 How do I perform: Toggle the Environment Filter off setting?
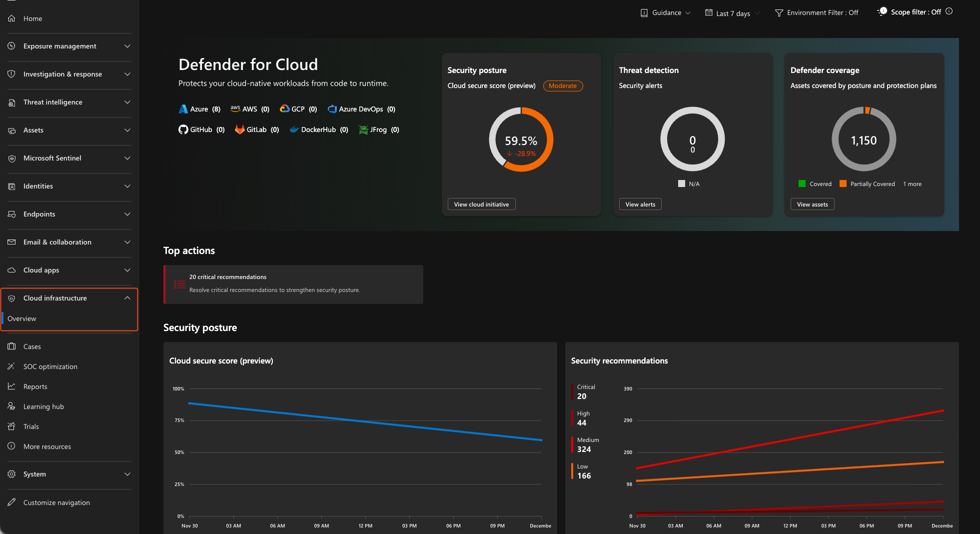[x=816, y=12]
